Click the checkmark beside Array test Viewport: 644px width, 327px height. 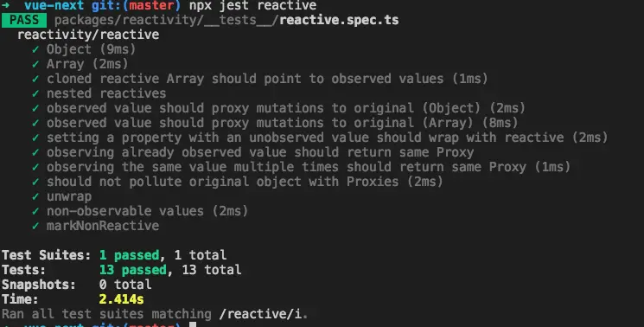(x=35, y=64)
